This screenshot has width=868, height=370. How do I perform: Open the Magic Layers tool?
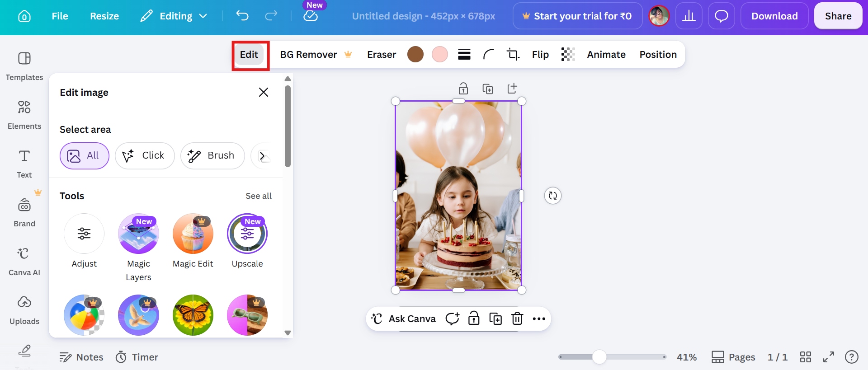(138, 248)
